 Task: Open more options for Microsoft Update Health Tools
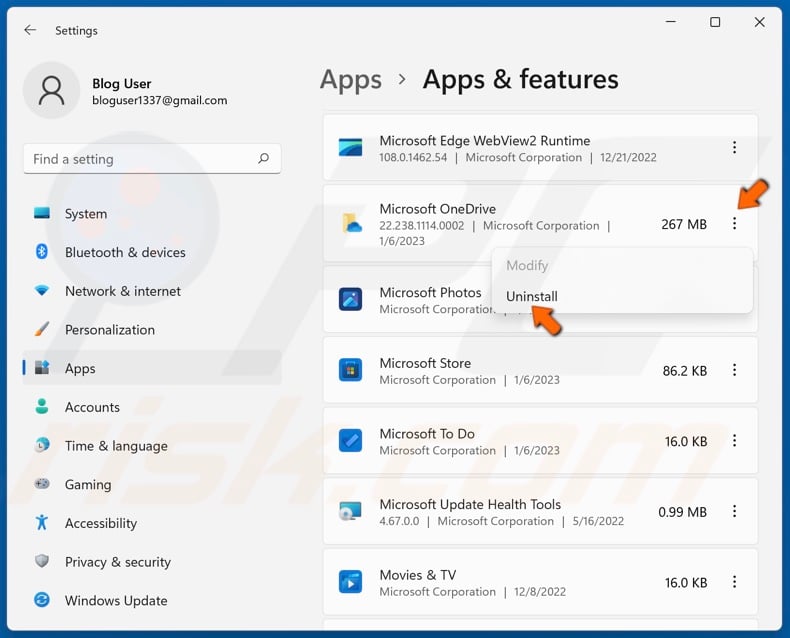point(734,512)
